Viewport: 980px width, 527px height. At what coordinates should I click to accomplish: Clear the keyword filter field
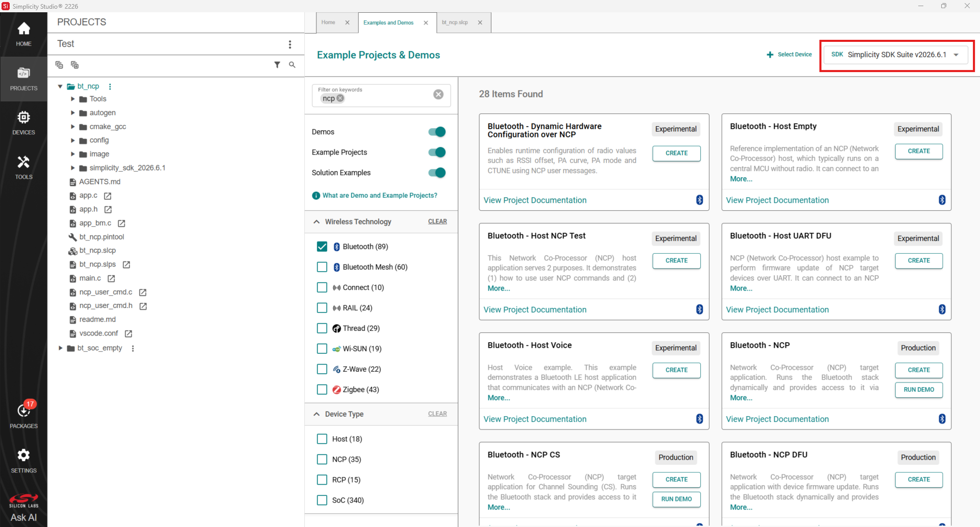click(438, 94)
